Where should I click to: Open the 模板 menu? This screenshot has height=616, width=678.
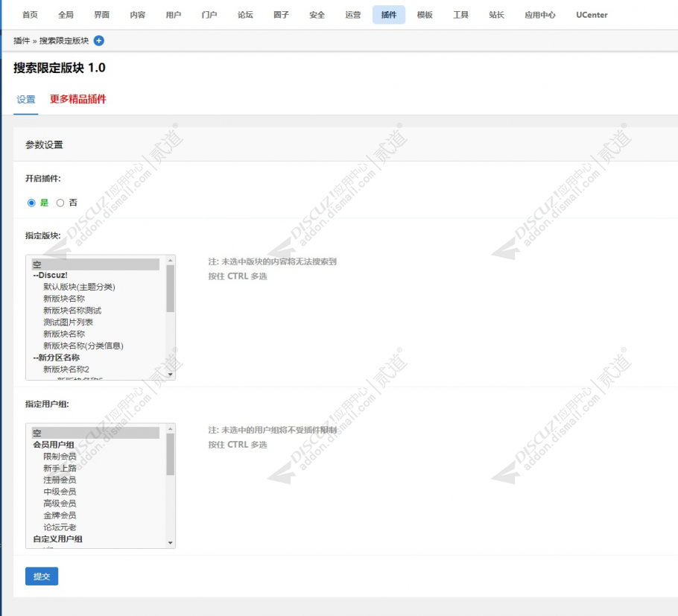coord(425,15)
